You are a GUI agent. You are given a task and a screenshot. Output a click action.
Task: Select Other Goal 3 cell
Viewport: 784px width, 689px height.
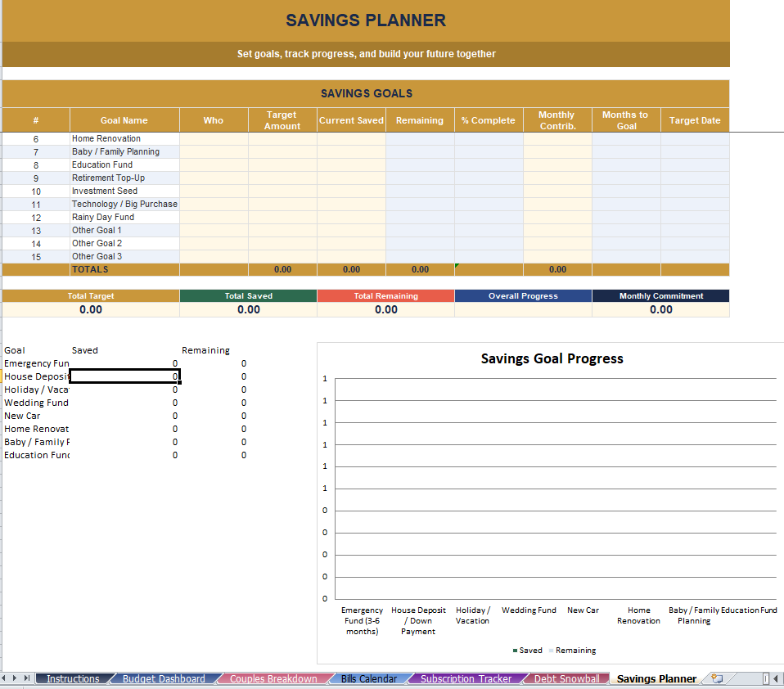tap(124, 256)
